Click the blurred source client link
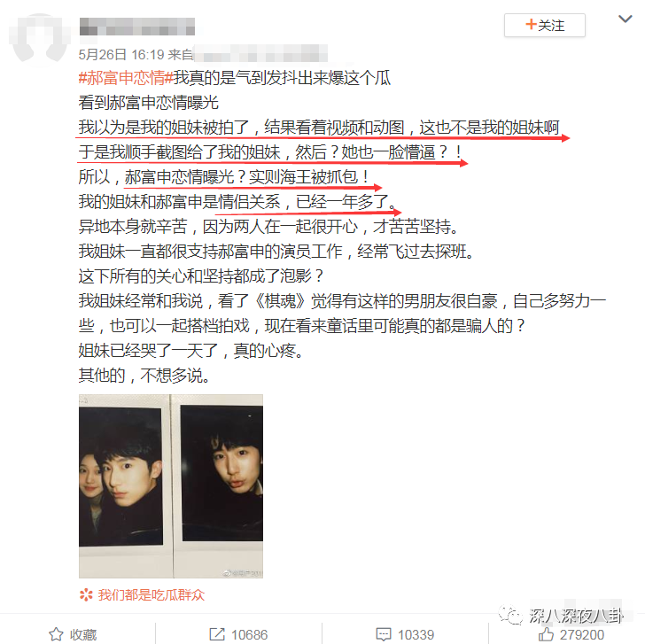Screen dimensions: 645x644 point(260,53)
